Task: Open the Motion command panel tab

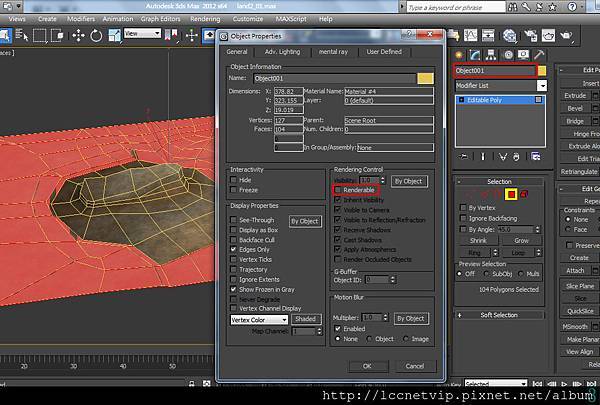Action: click(x=506, y=54)
